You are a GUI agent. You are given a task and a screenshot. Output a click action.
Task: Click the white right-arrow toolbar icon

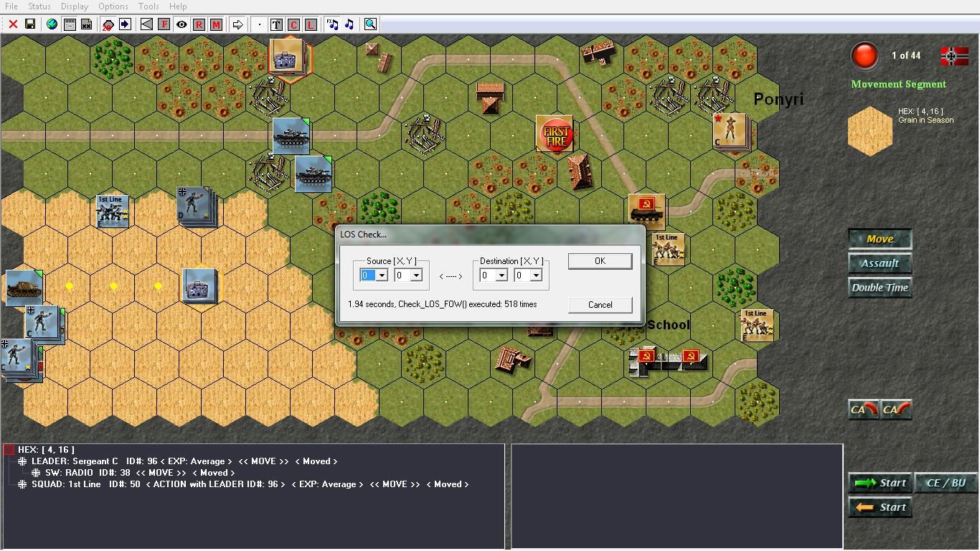tap(237, 24)
